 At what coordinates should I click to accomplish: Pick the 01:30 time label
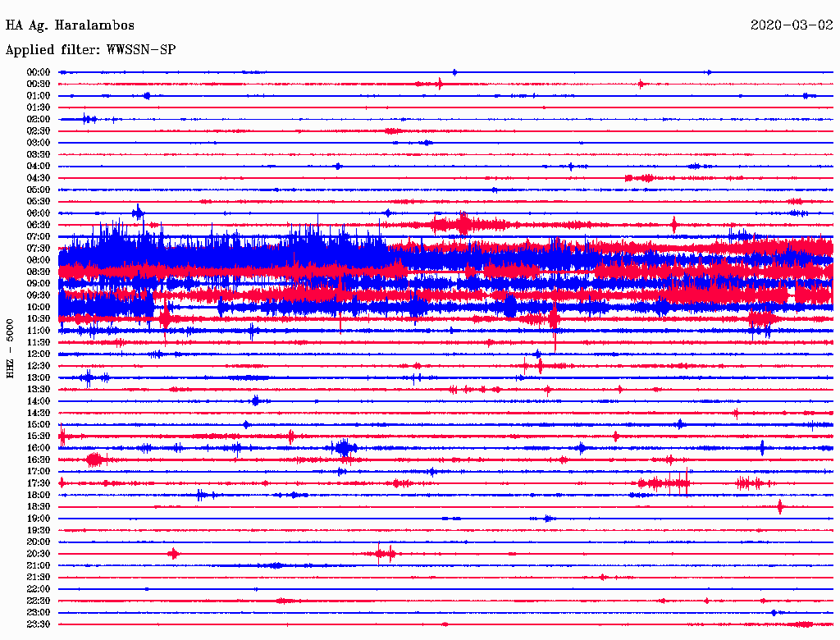coord(39,107)
